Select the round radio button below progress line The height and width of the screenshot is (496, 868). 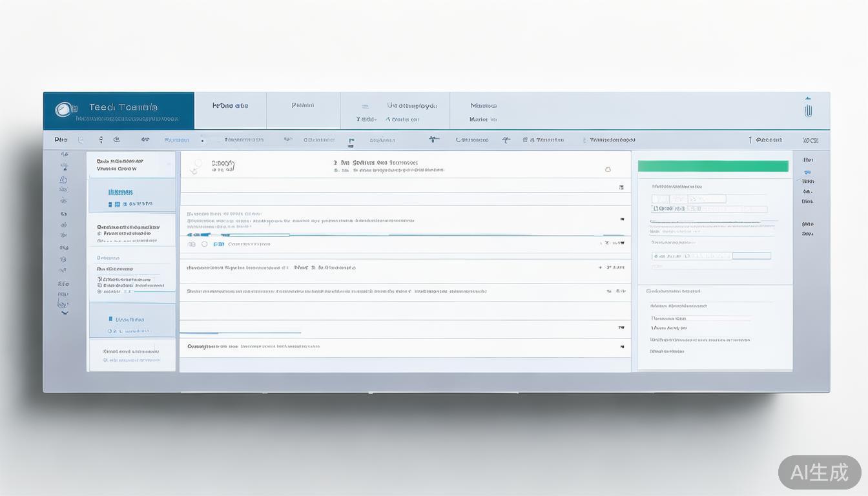click(x=205, y=244)
